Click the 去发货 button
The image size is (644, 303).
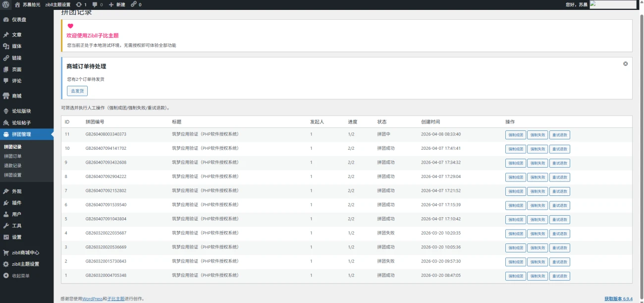click(77, 91)
